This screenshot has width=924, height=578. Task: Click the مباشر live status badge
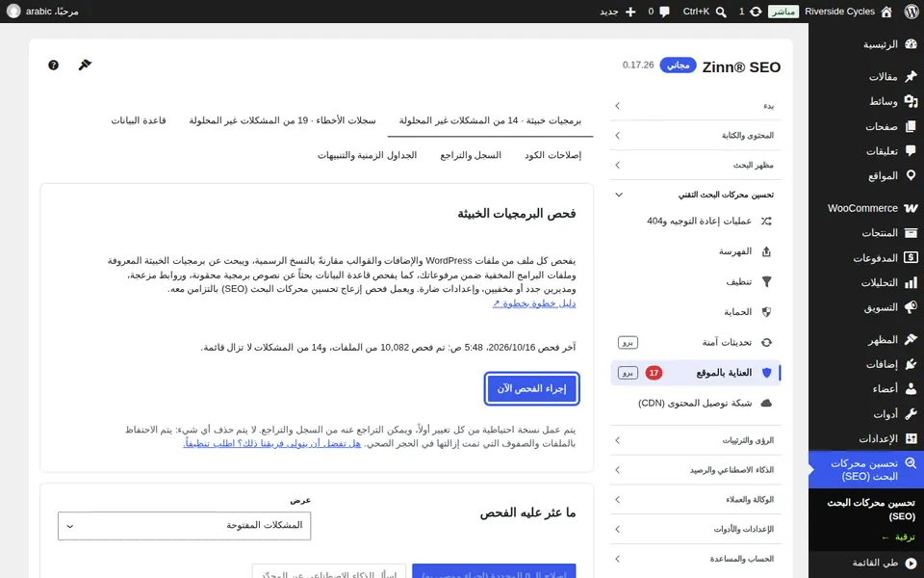[x=783, y=12]
